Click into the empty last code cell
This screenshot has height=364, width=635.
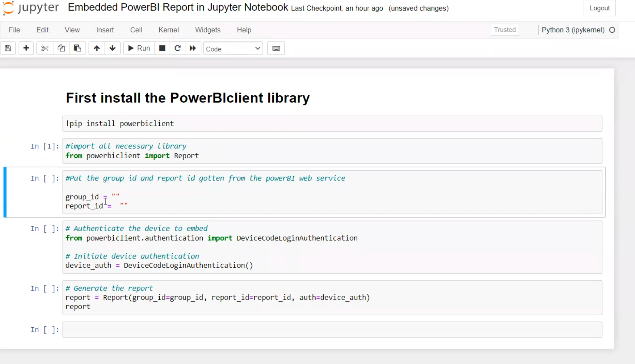point(332,329)
